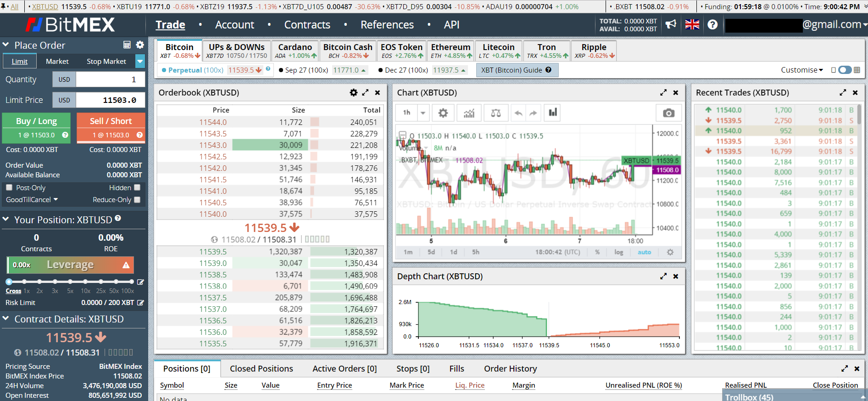Viewport: 868px width, 401px height.
Task: Open Contracts menu
Action: point(307,25)
